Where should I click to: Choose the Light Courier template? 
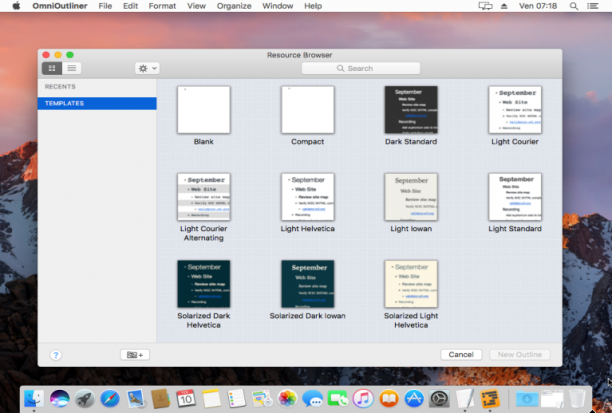click(x=515, y=110)
